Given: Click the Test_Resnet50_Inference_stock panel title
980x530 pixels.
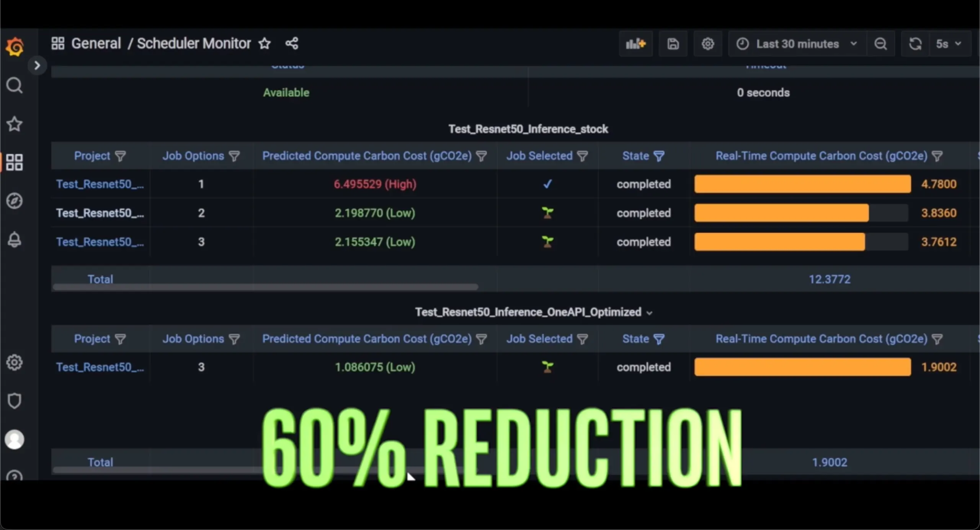Looking at the screenshot, I should [528, 129].
